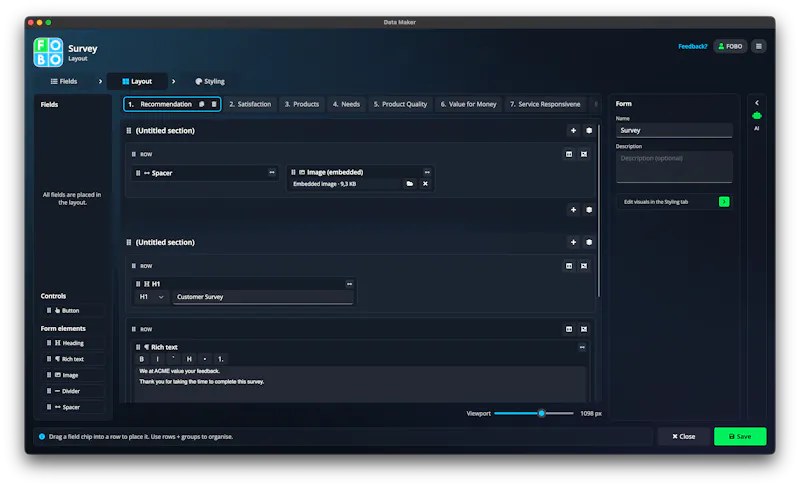Click the quote button in Rich text toolbar
The height and width of the screenshot is (487, 800).
[173, 359]
